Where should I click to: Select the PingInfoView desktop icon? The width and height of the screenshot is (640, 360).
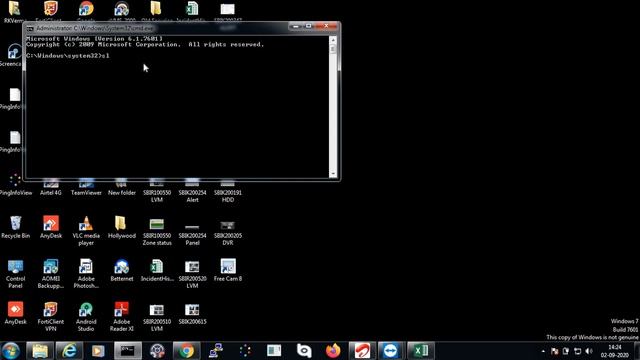pos(16,185)
